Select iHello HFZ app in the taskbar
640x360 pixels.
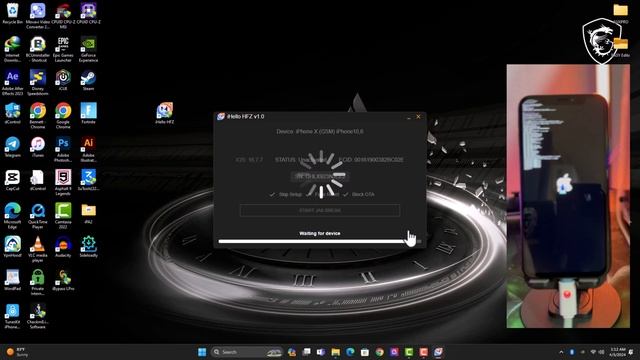coord(438,352)
